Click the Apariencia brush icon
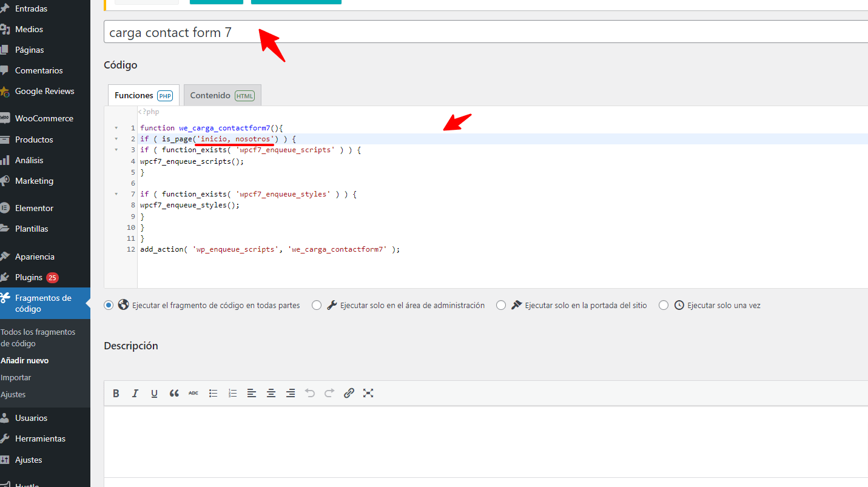The height and width of the screenshot is (487, 868). click(5, 257)
